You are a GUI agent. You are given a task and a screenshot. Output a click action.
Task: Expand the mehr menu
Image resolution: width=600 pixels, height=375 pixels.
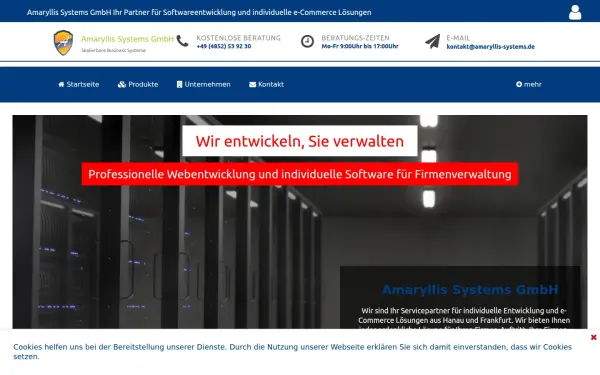click(x=528, y=85)
